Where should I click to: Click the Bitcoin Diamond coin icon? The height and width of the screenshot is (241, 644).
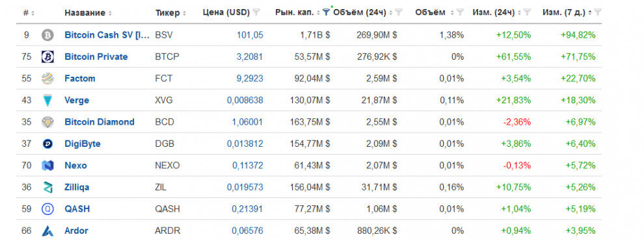(x=47, y=122)
